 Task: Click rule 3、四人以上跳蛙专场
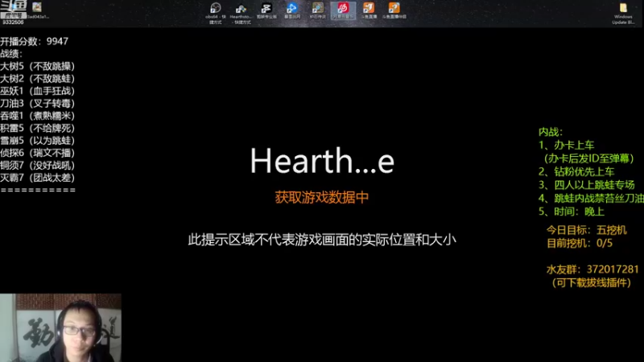pos(587,185)
